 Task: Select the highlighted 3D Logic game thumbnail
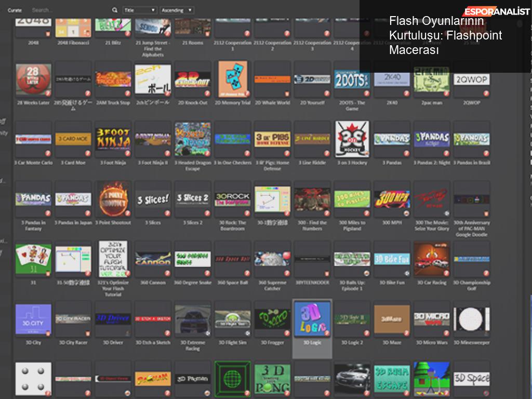(312, 319)
